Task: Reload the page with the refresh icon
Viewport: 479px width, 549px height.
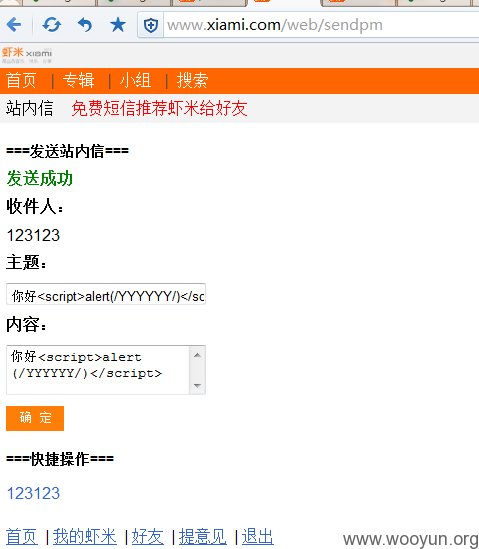Action: tap(51, 25)
